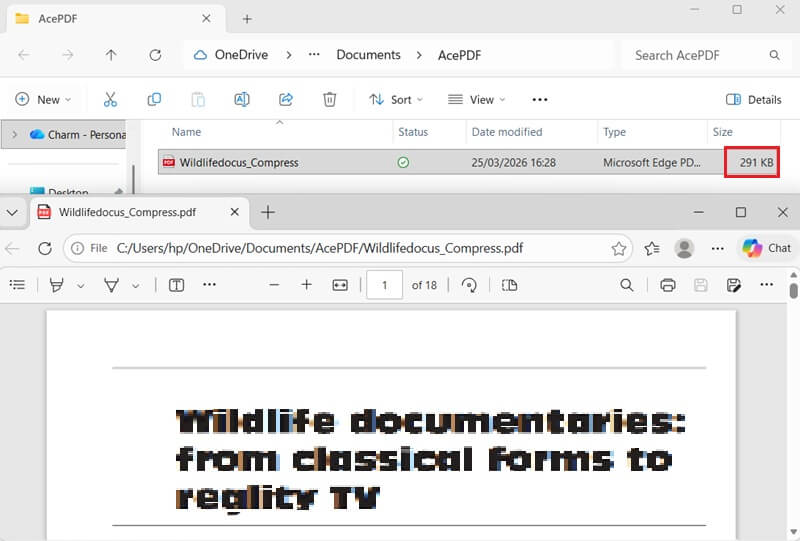
Task: Open the Highlight tool options dropdown
Action: [x=81, y=286]
